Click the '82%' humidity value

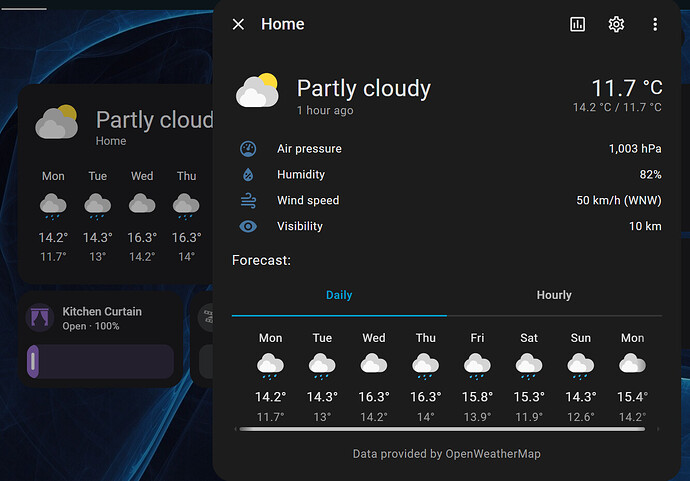pos(650,175)
